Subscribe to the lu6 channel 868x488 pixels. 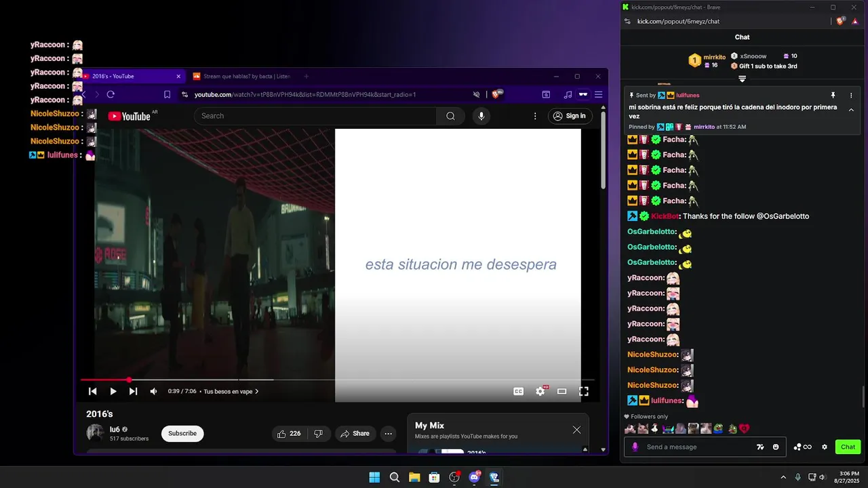coord(182,434)
